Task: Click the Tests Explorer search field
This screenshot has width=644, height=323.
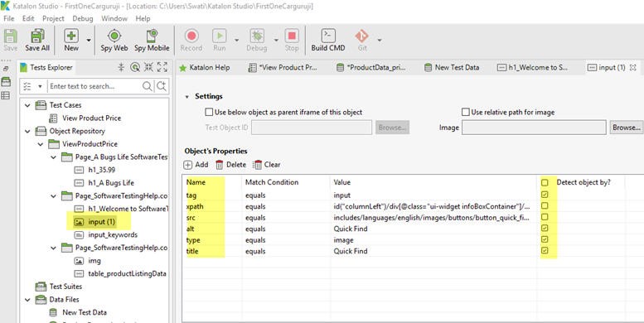Action: click(94, 86)
